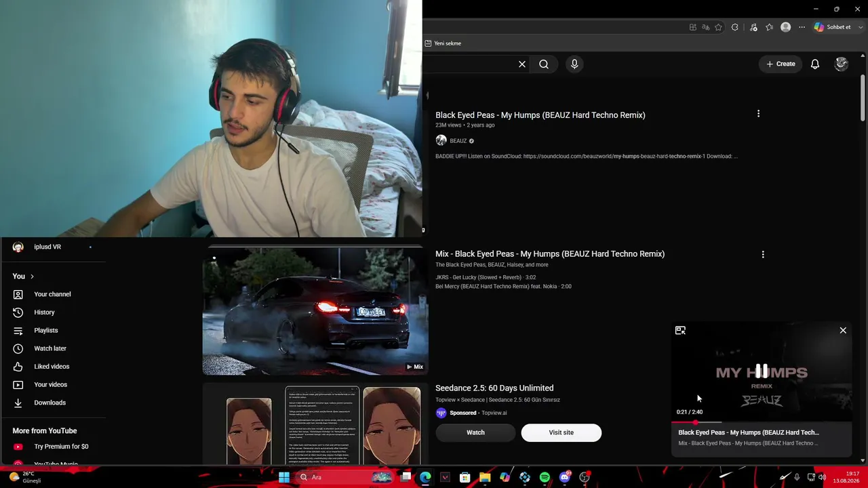Open the Windows Start menu
Viewport: 868px width, 488px height.
click(x=284, y=477)
